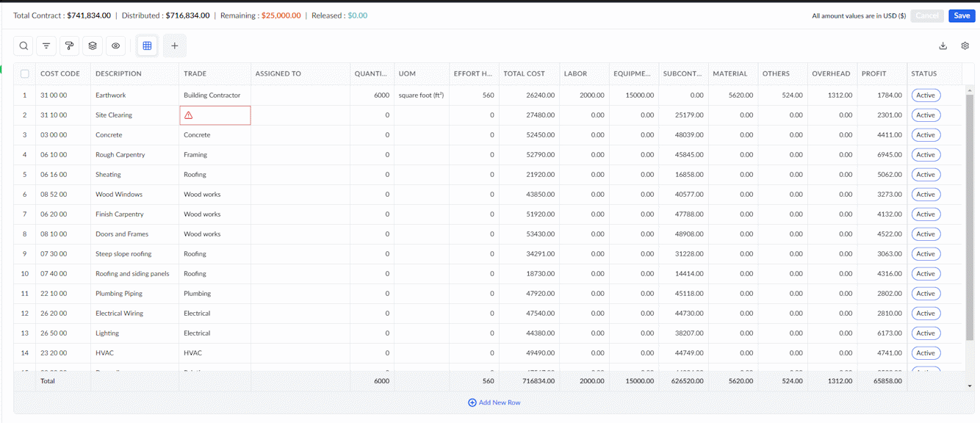Open the group-by layers icon
The height and width of the screenshot is (423, 980).
click(93, 46)
